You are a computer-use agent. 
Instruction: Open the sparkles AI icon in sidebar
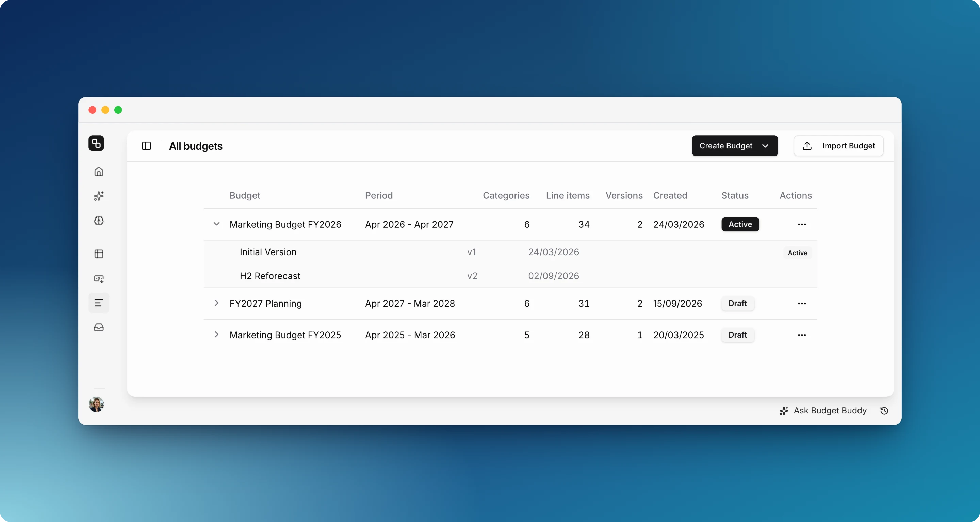99,196
